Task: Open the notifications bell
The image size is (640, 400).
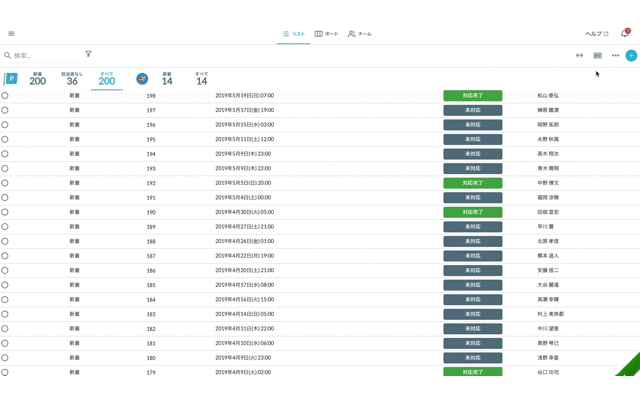Action: (x=625, y=33)
